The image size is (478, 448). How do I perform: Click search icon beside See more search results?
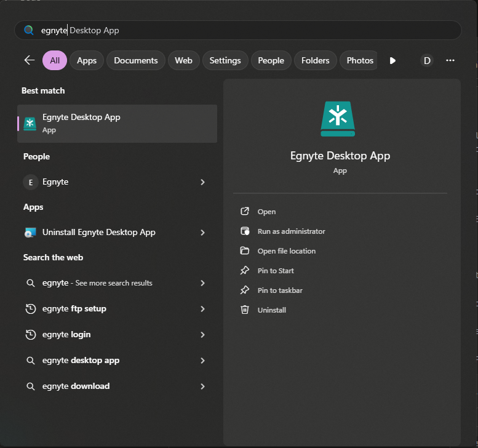click(x=31, y=283)
